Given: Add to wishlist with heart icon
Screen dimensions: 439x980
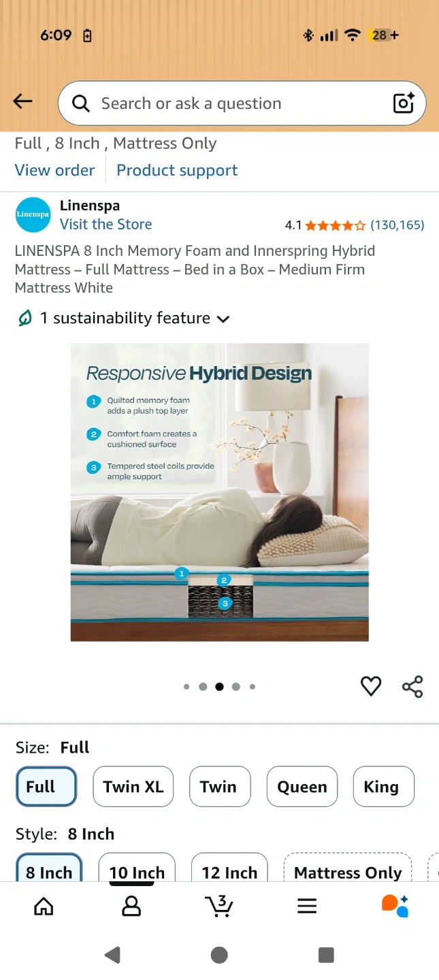Looking at the screenshot, I should coord(371,686).
